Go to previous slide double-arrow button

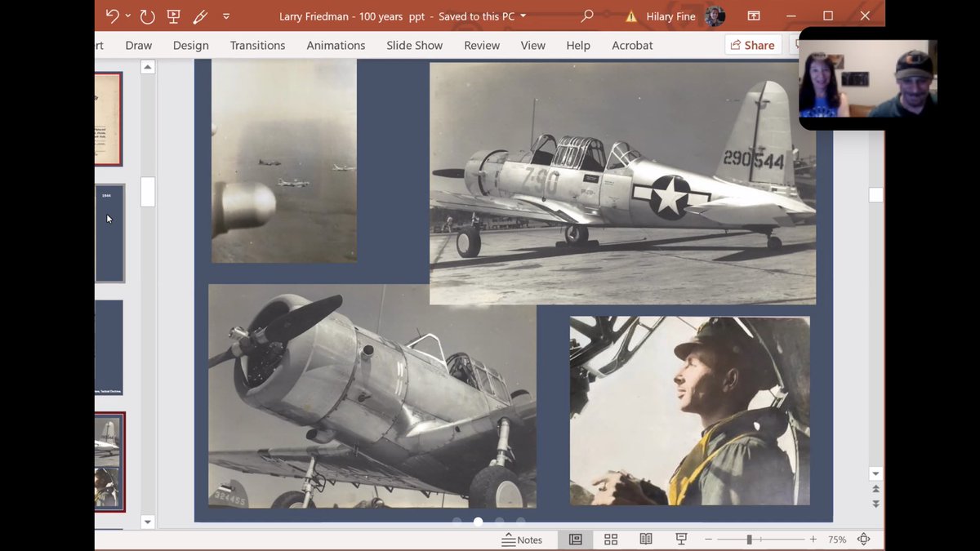tap(875, 489)
